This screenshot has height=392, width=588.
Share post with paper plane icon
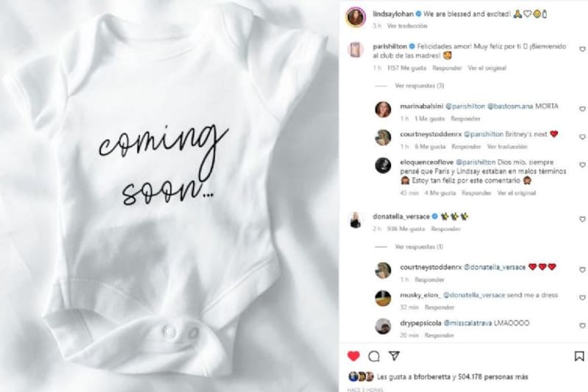tap(394, 356)
